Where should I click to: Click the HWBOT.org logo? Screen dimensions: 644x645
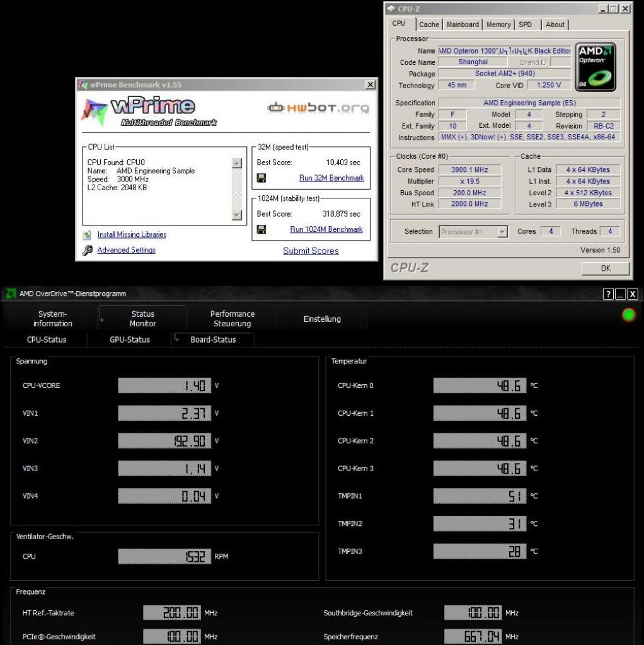tap(318, 108)
